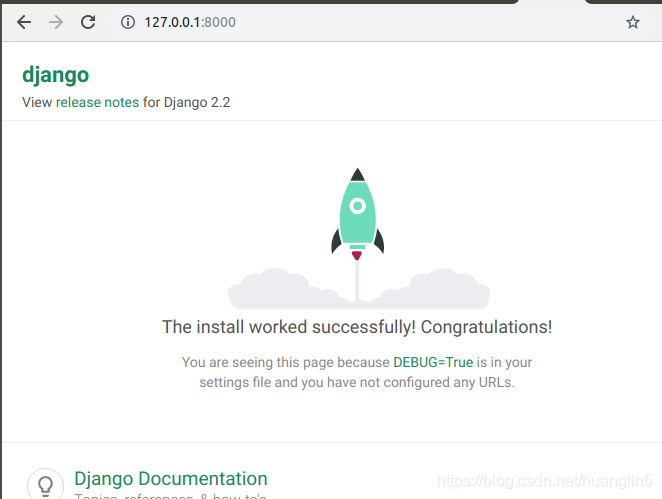Click the django logo heading

(56, 75)
